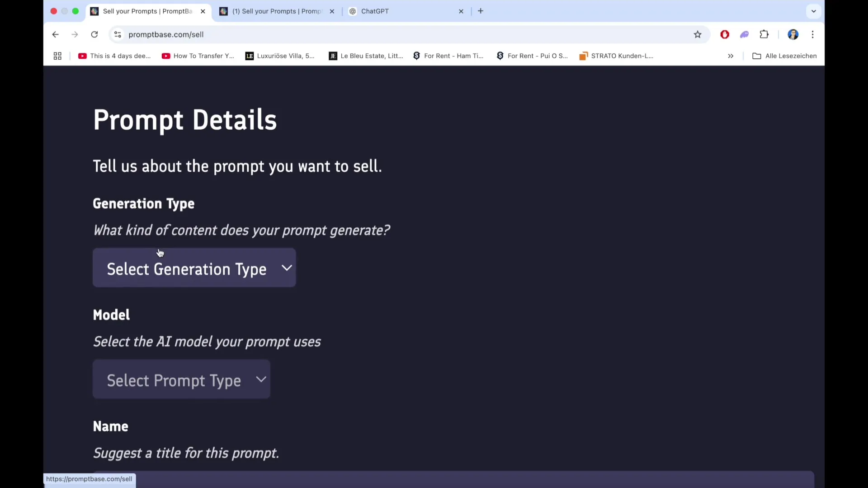Viewport: 868px width, 488px height.
Task: Open the three-dot browser menu
Action: tap(812, 34)
